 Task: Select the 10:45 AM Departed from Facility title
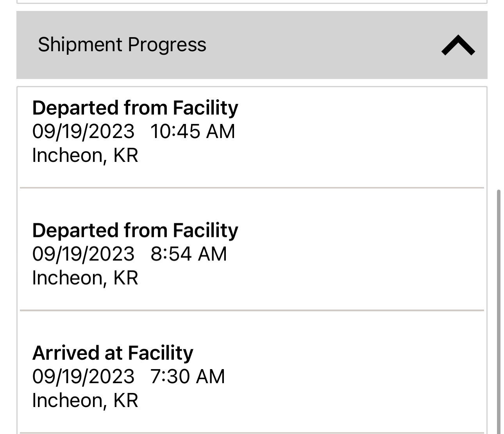(x=135, y=108)
